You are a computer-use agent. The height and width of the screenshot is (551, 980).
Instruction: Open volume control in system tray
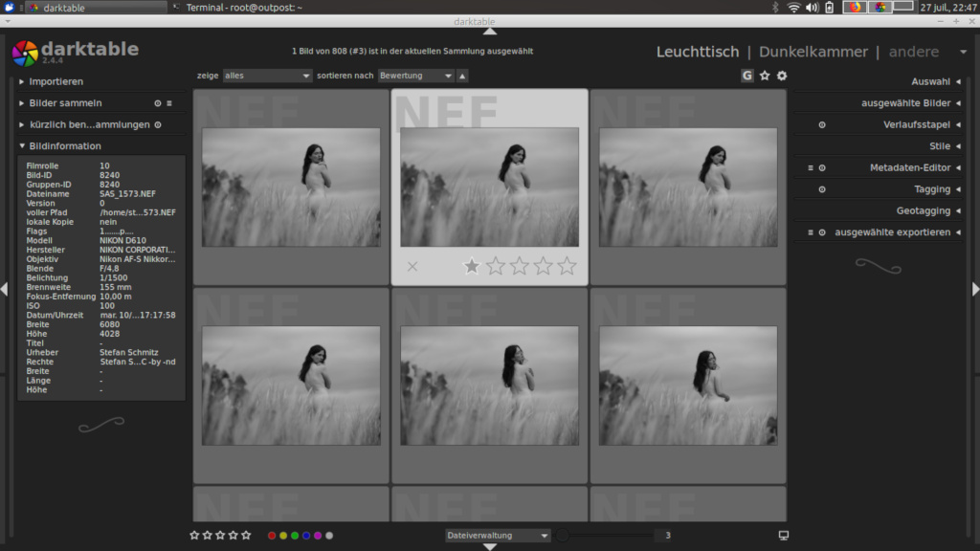812,8
